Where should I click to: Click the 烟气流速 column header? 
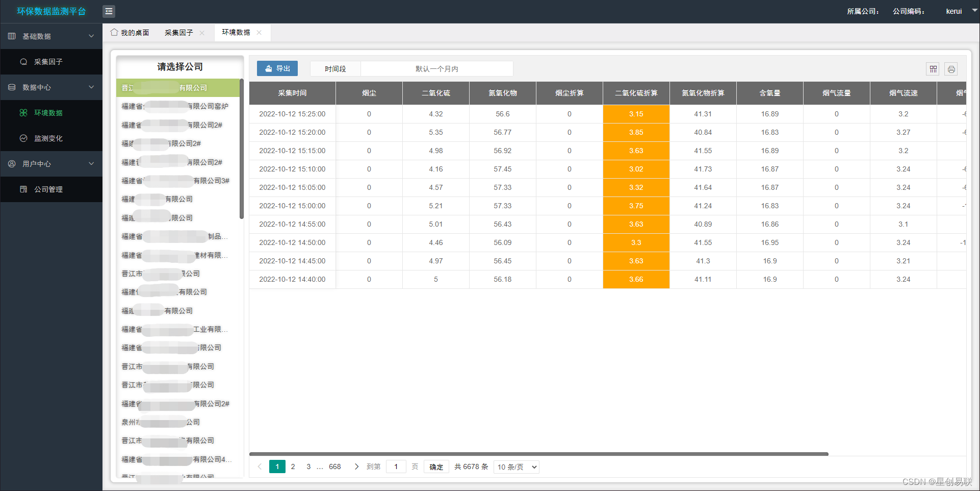[903, 93]
